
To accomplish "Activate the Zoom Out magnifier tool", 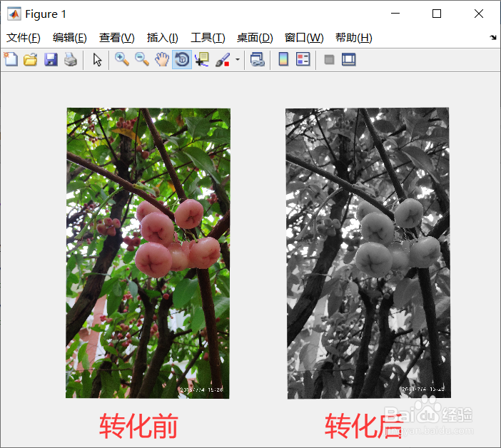I will [x=142, y=59].
